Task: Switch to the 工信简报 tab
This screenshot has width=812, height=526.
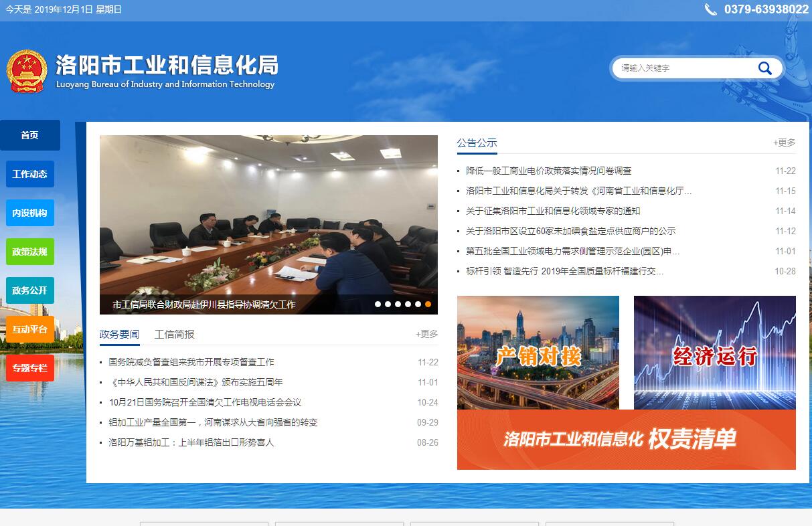Action: (174, 334)
